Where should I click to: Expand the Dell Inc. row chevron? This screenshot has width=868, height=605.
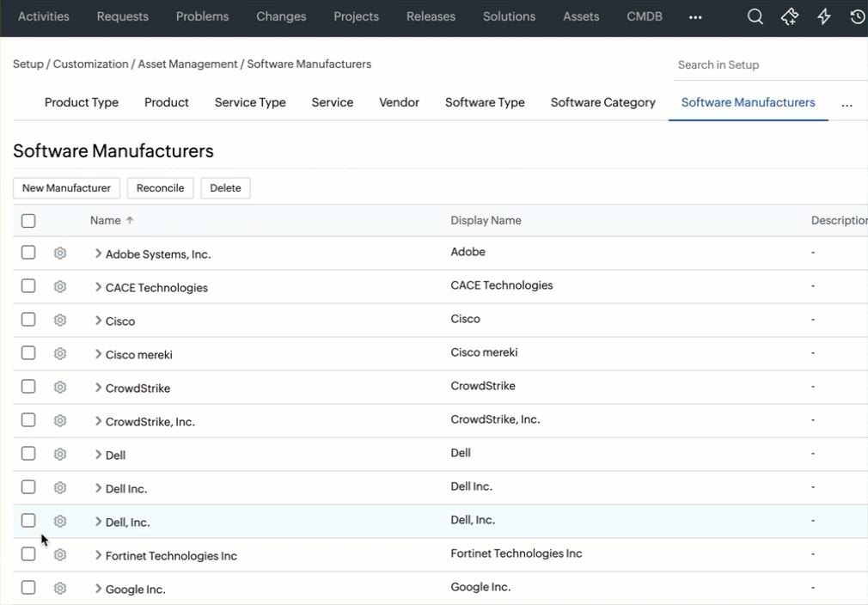[98, 488]
